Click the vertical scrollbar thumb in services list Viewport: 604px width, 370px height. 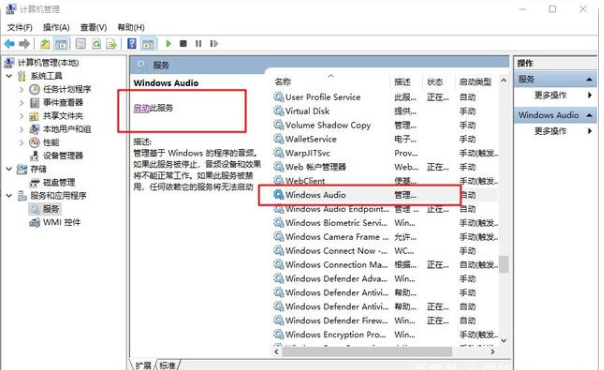[503, 264]
